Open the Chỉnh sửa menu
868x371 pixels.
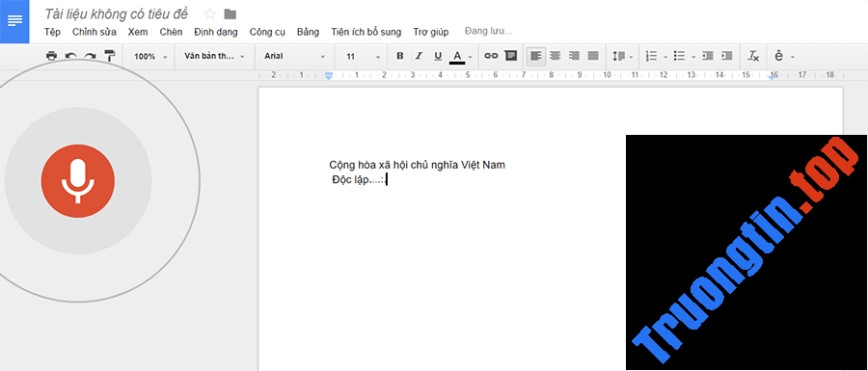tap(95, 32)
